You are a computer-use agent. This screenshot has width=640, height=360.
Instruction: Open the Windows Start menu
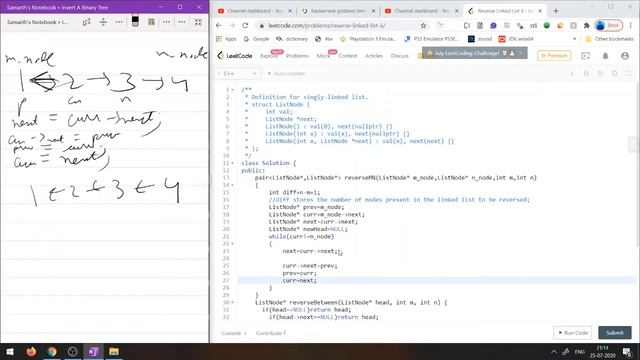(10, 351)
